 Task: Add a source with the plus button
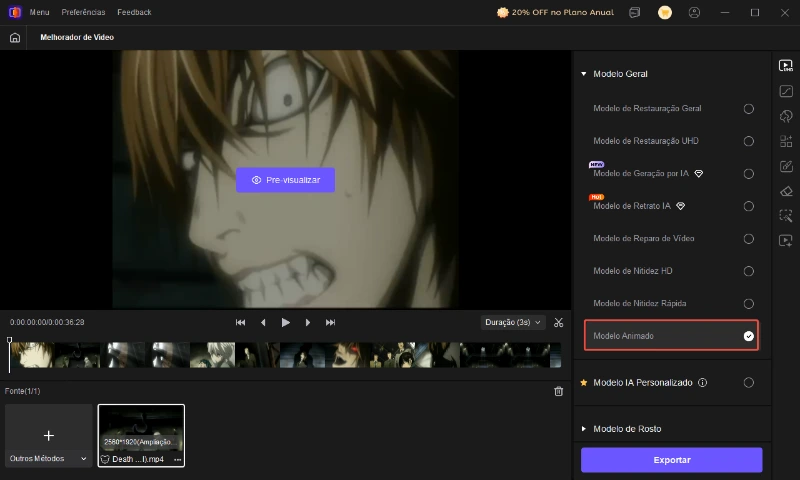pyautogui.click(x=49, y=436)
